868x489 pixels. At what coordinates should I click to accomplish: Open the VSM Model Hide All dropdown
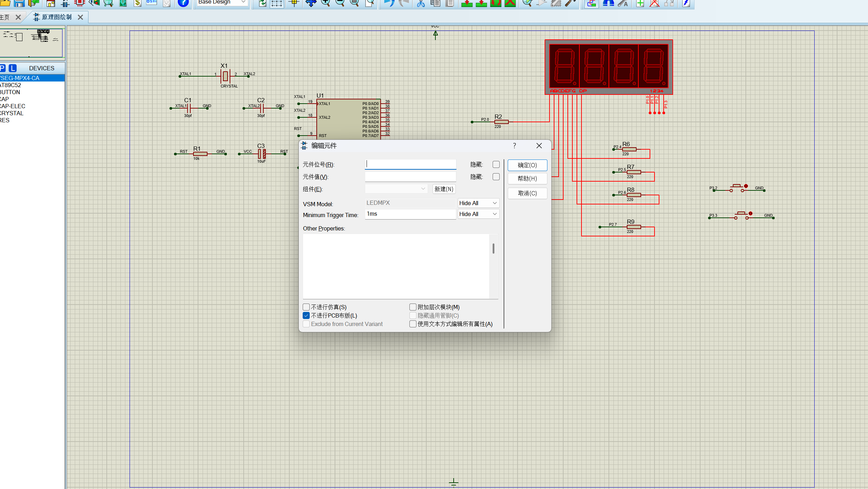(478, 203)
